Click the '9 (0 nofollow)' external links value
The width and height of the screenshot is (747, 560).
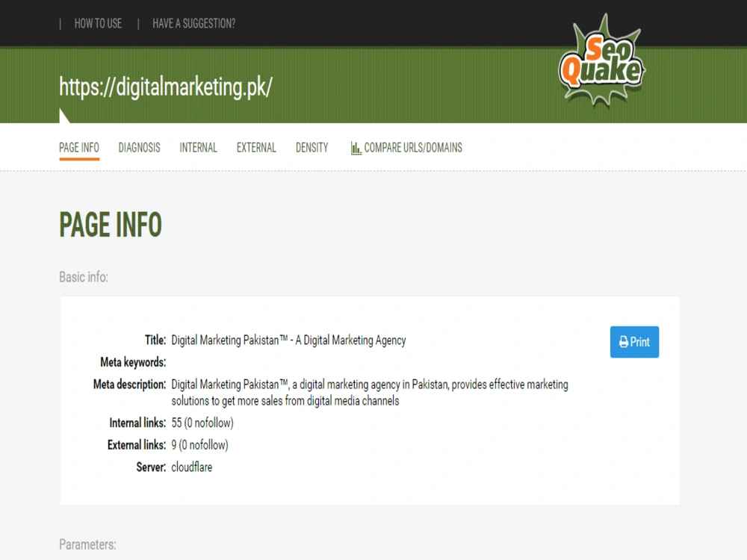199,445
